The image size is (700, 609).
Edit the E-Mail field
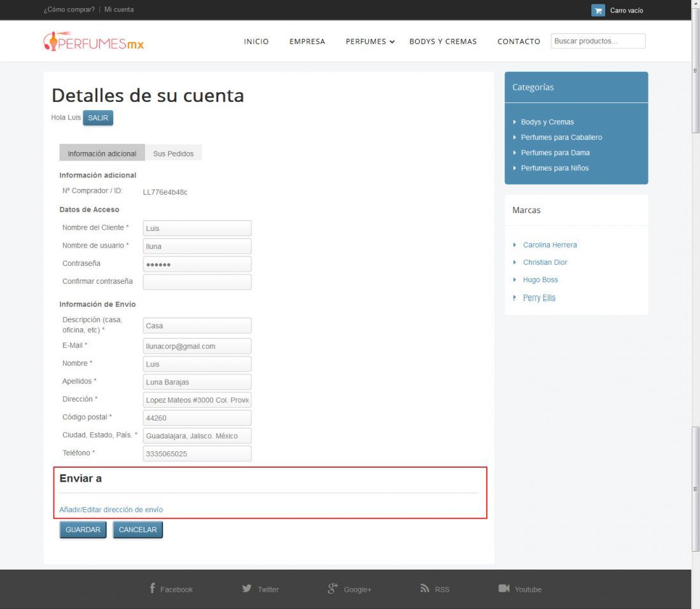point(197,346)
